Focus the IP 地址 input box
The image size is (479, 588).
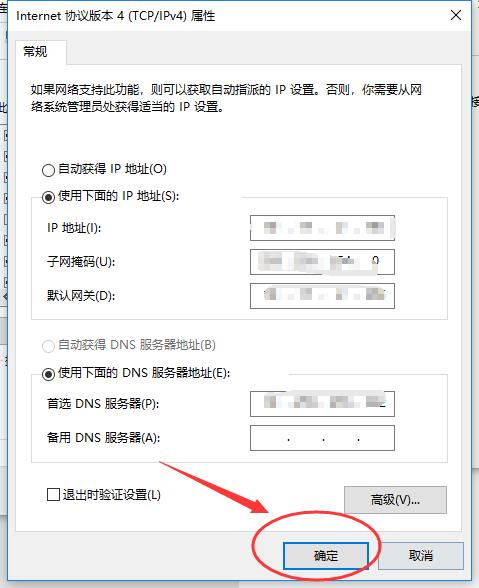[x=322, y=228]
